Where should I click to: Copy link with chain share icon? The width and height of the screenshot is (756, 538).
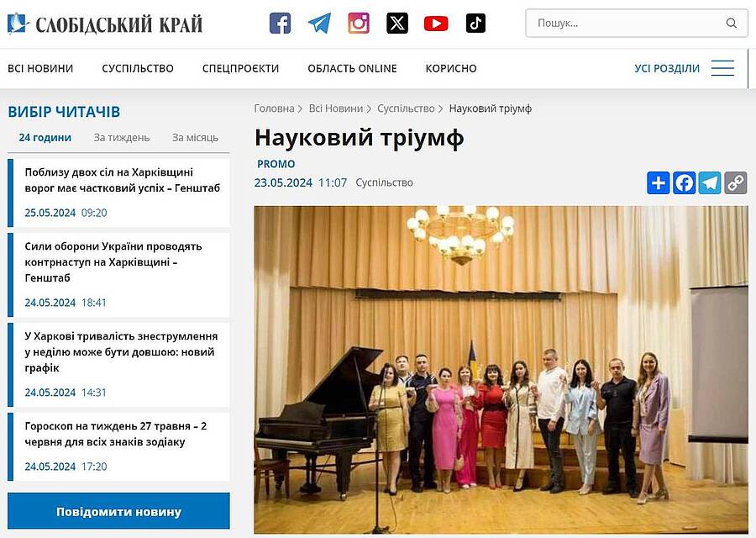pyautogui.click(x=735, y=183)
